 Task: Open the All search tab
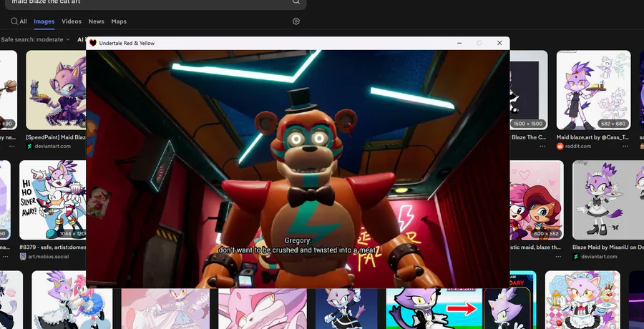(x=19, y=21)
